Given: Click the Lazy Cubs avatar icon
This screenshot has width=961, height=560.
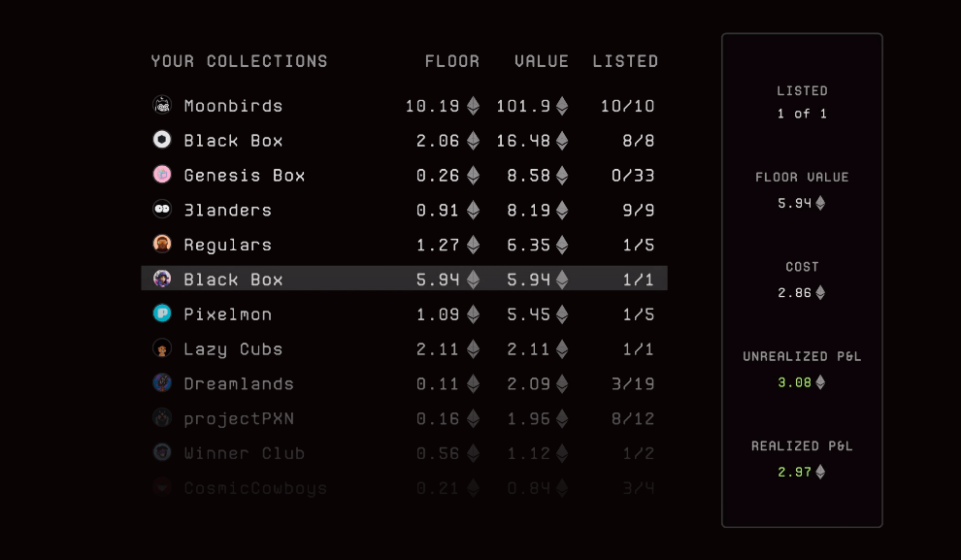Looking at the screenshot, I should (162, 348).
